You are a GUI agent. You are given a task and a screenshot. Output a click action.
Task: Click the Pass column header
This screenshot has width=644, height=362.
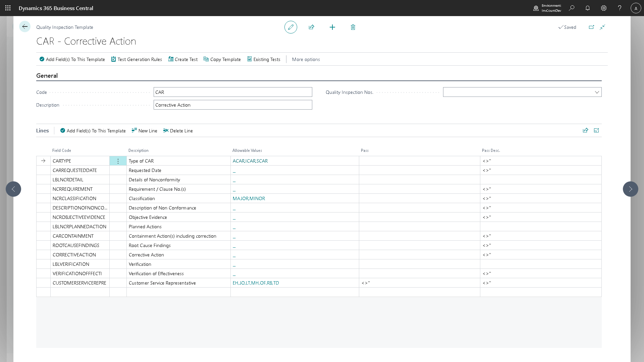tap(365, 150)
